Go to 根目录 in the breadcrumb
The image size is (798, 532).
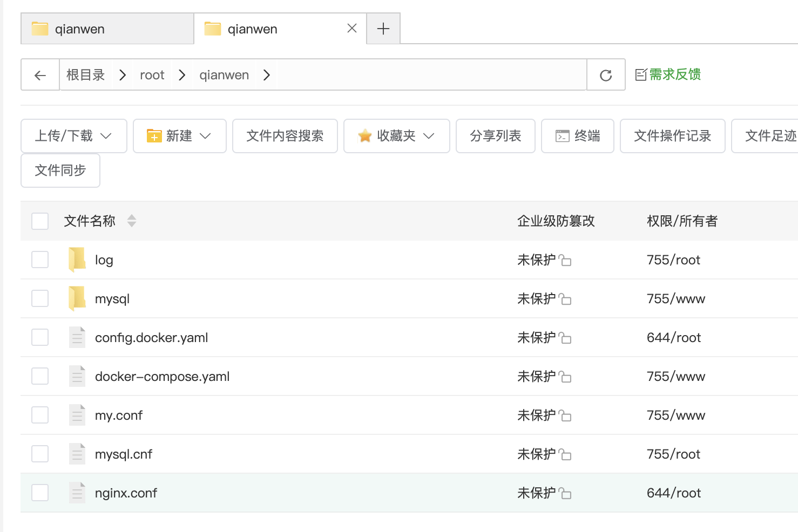[x=85, y=75]
